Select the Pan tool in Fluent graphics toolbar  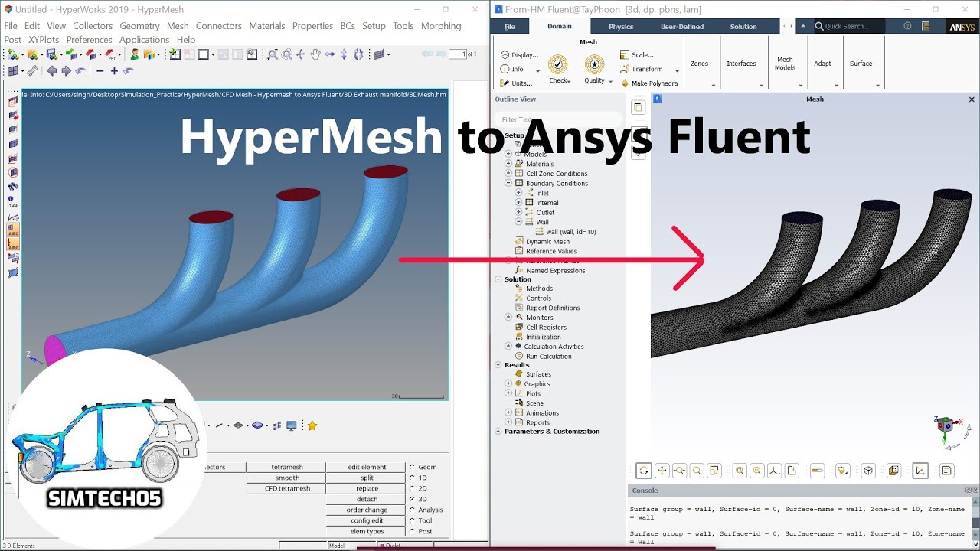point(661,471)
